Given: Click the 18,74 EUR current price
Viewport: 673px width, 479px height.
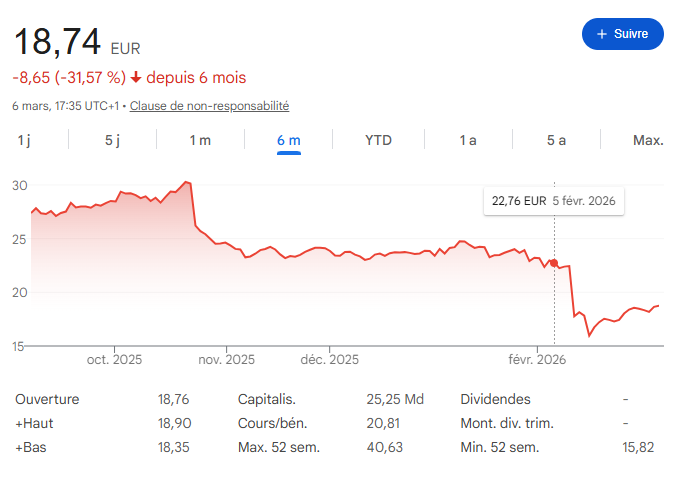Looking at the screenshot, I should (x=58, y=42).
